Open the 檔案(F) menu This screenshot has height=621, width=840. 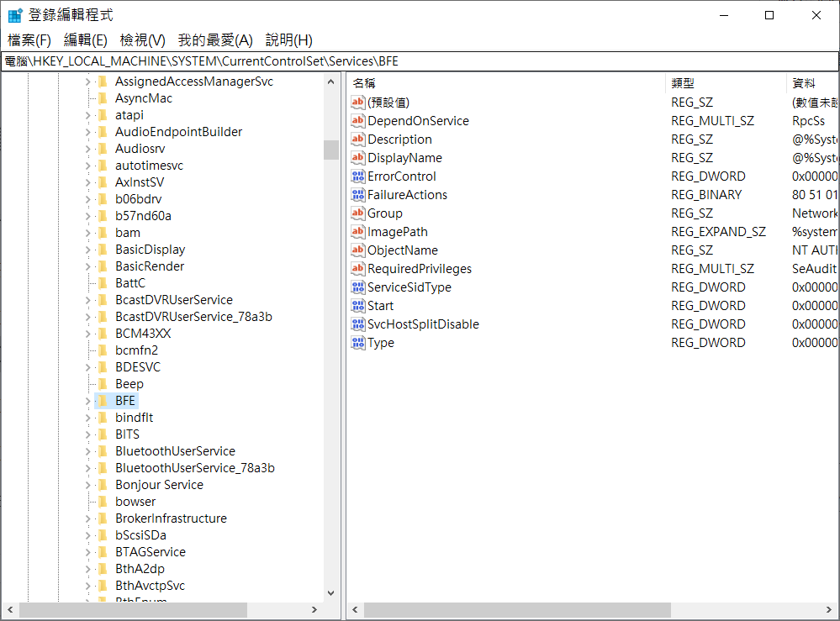29,40
